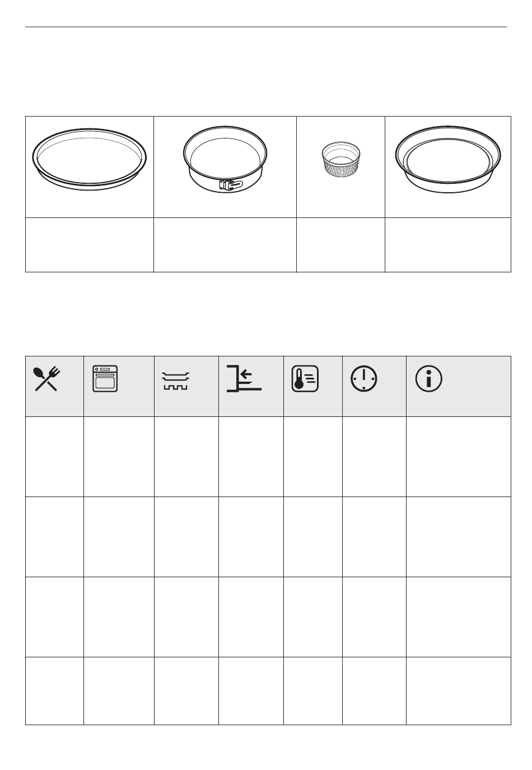Click first row cell under information icon
Image resolution: width=532 pixels, height=770 pixels.
coord(459,457)
